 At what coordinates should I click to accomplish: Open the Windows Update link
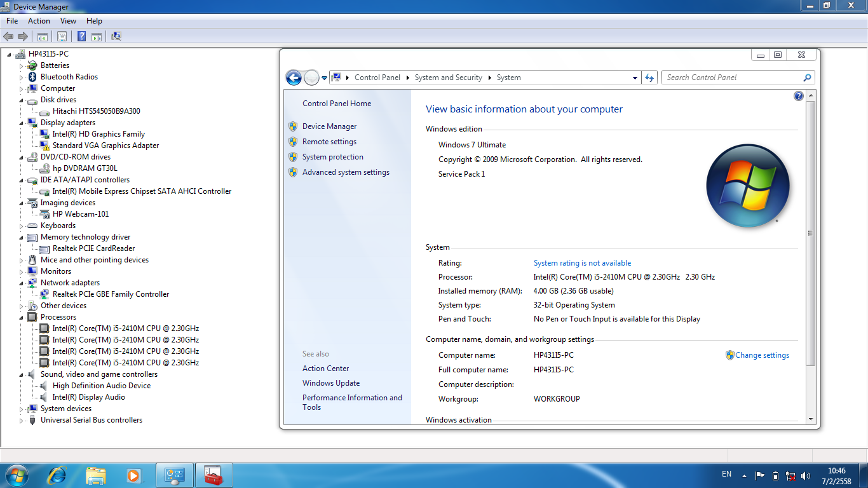coord(331,383)
